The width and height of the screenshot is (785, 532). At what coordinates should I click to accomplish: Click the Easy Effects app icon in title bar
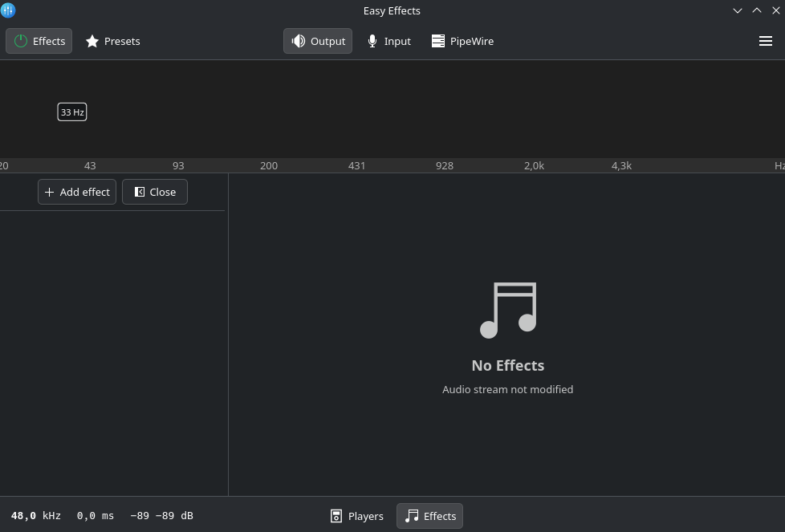coord(8,10)
